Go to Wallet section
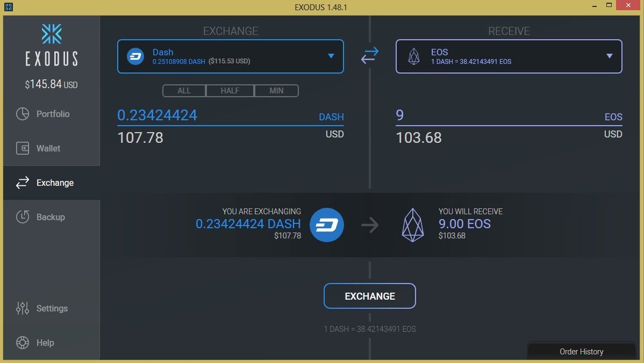This screenshot has height=363, width=644. point(52,149)
